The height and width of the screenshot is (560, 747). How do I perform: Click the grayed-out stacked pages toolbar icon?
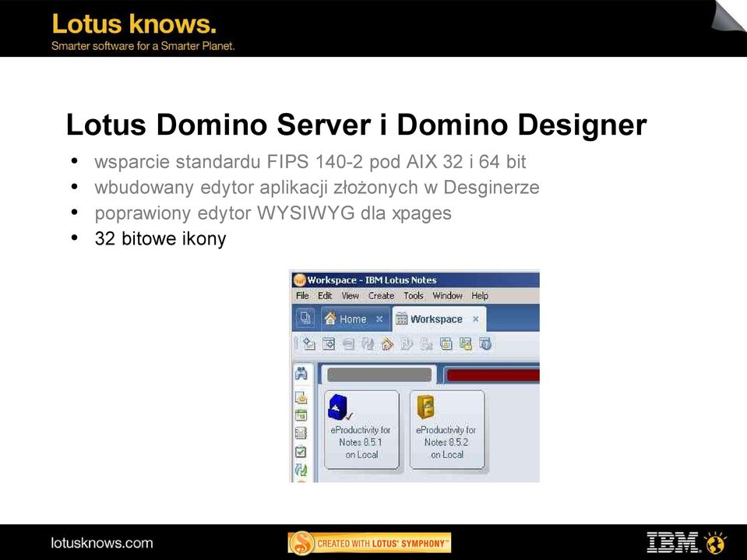(x=349, y=343)
